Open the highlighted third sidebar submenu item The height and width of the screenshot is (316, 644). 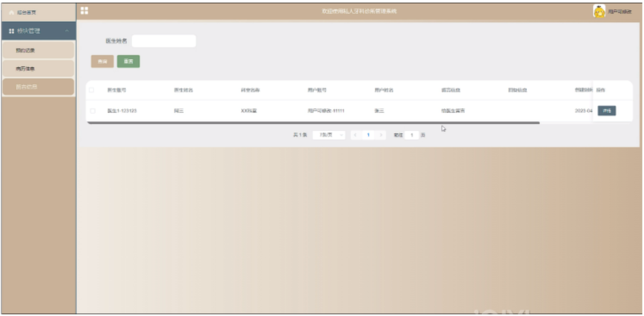pos(38,87)
